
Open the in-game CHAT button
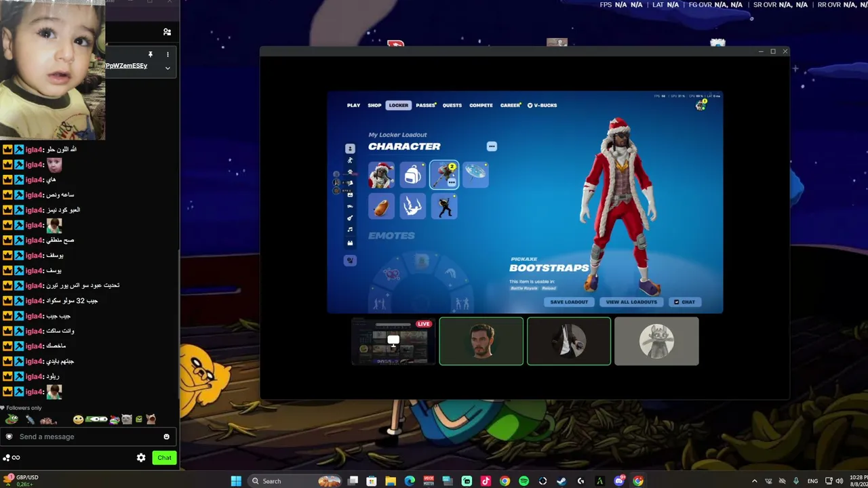pyautogui.click(x=684, y=302)
